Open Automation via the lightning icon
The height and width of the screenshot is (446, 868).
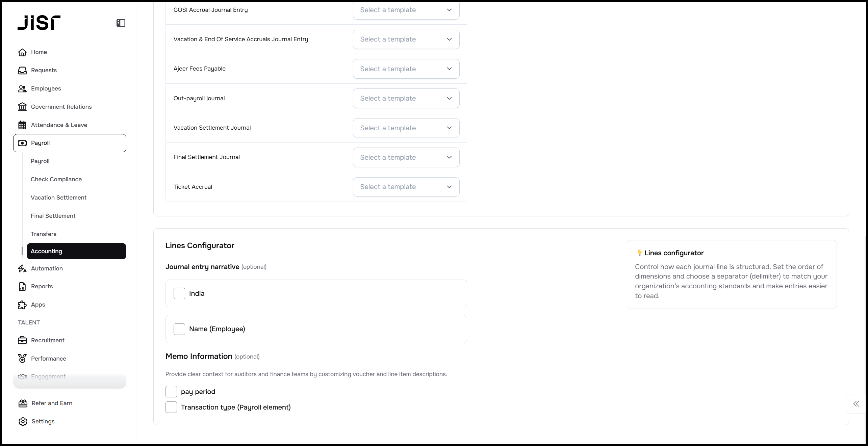[22, 269]
